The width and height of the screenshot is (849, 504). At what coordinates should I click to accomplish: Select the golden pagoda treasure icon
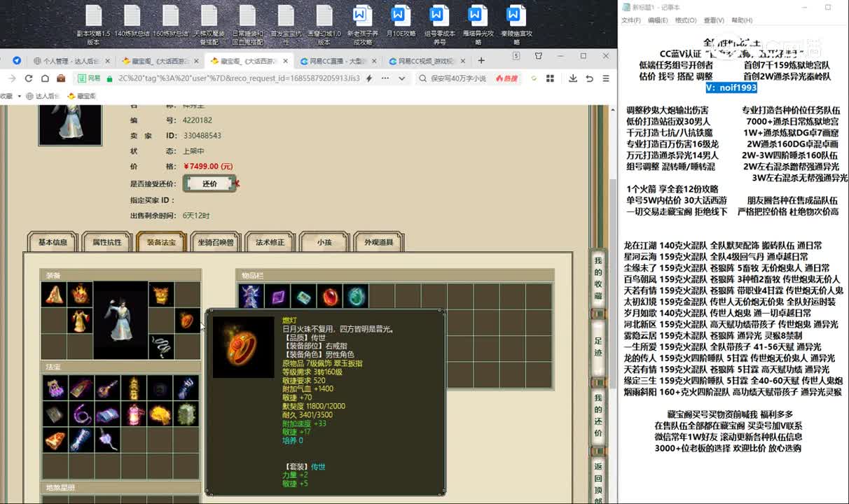tap(133, 388)
